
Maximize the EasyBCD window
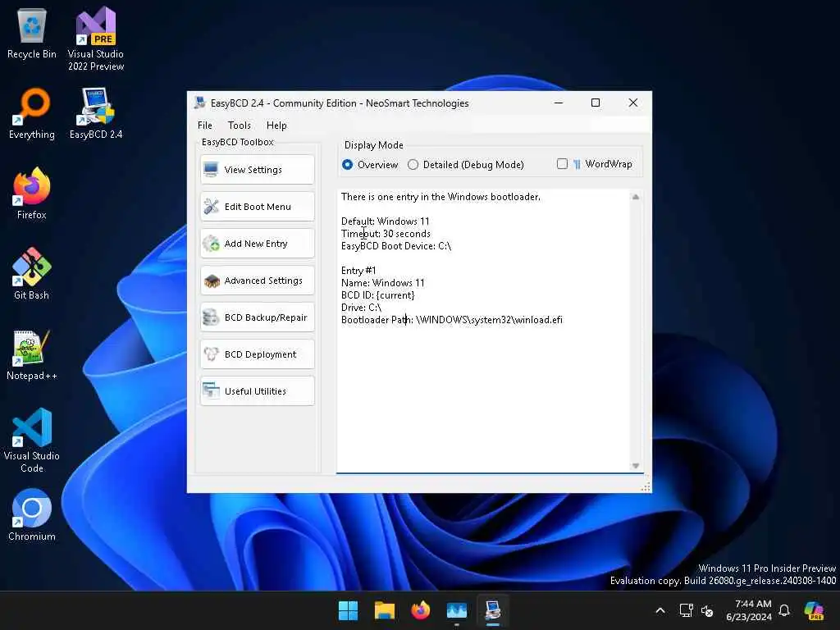pyautogui.click(x=596, y=103)
